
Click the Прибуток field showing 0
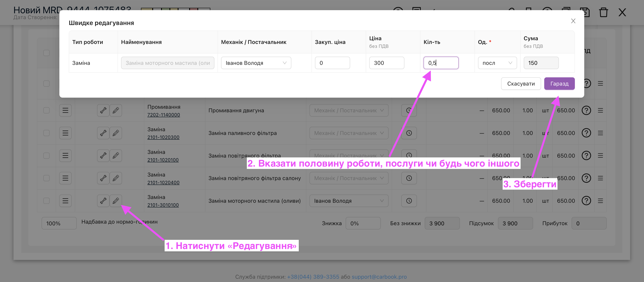click(589, 223)
